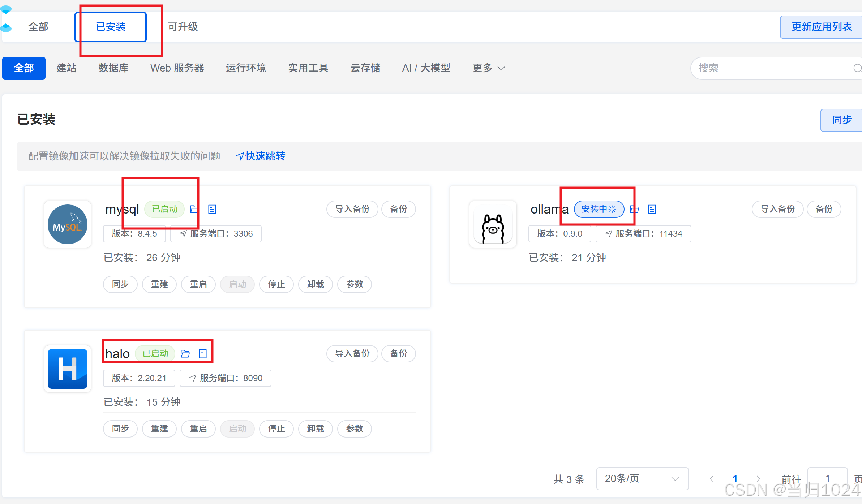The width and height of the screenshot is (862, 504).
Task: Click the 同步 button beside 已安装 heading
Action: pos(841,120)
